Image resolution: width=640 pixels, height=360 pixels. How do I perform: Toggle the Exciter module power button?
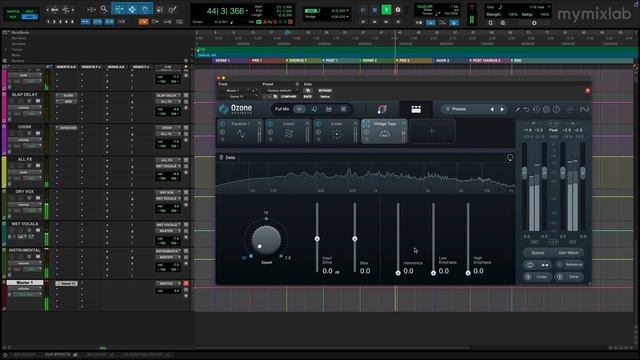coord(318,124)
